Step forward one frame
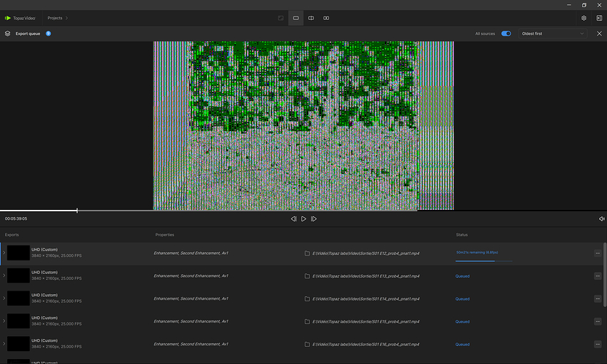 coord(314,219)
